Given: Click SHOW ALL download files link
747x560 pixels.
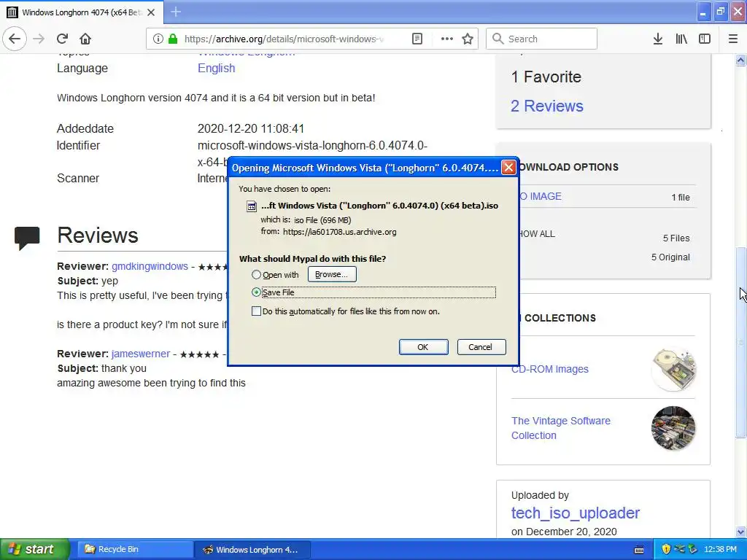Looking at the screenshot, I should [537, 234].
